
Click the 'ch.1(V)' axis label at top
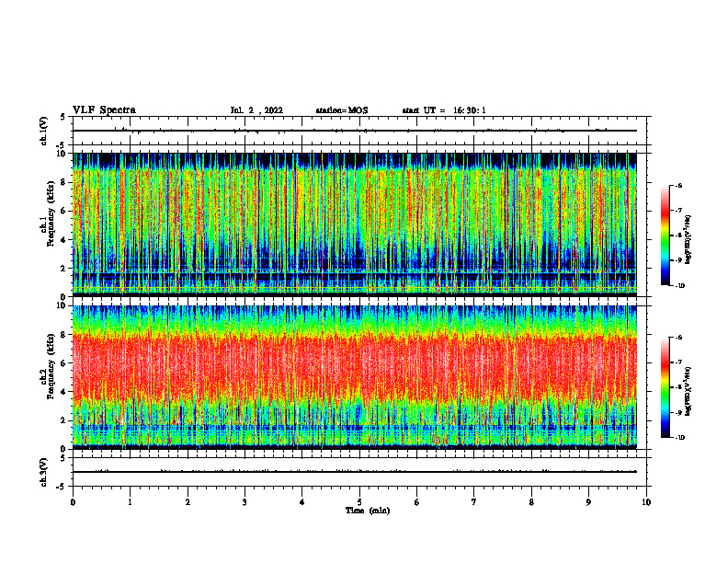coord(43,131)
